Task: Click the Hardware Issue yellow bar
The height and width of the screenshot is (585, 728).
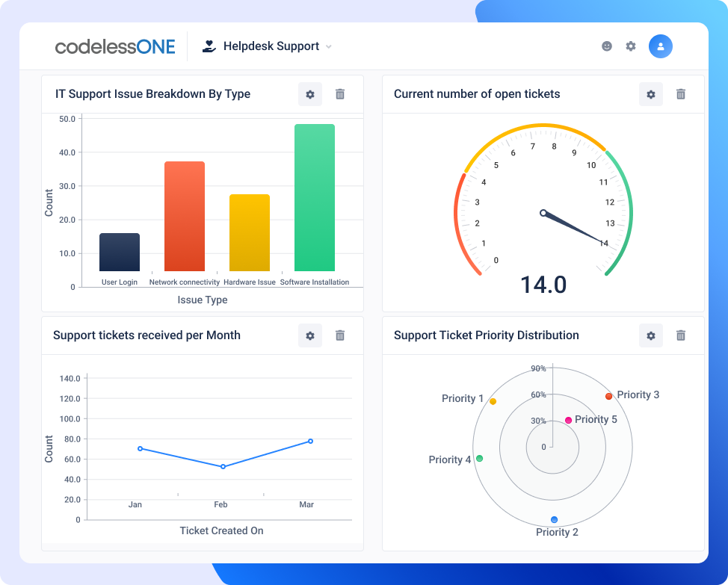Action: point(250,232)
